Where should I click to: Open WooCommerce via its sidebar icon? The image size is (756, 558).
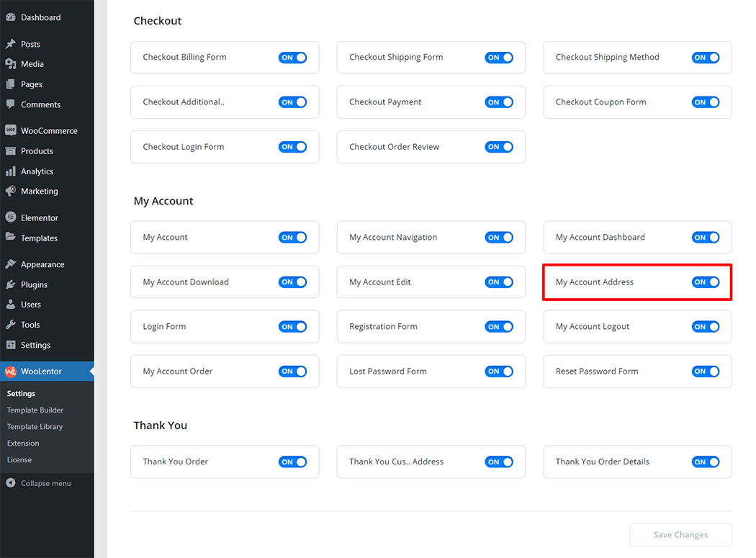(11, 131)
